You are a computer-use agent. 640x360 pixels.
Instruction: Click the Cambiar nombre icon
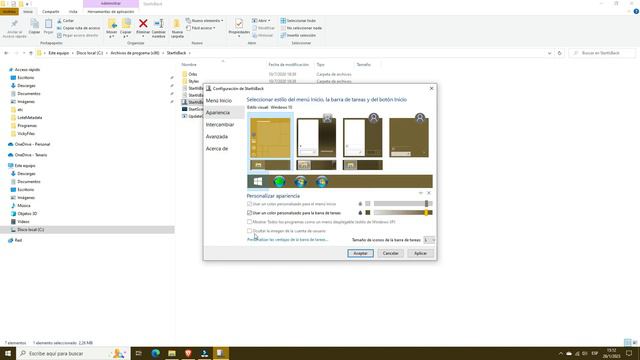point(159,24)
